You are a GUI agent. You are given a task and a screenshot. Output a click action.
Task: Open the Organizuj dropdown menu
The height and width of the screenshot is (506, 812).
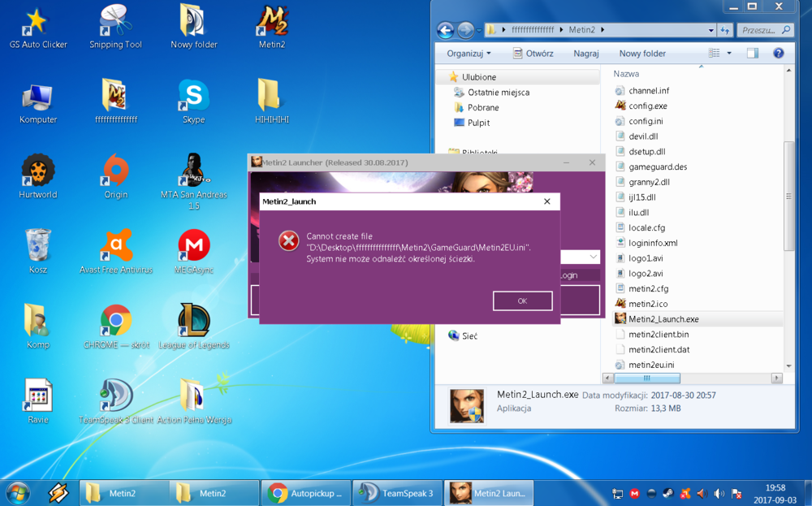[x=469, y=54]
